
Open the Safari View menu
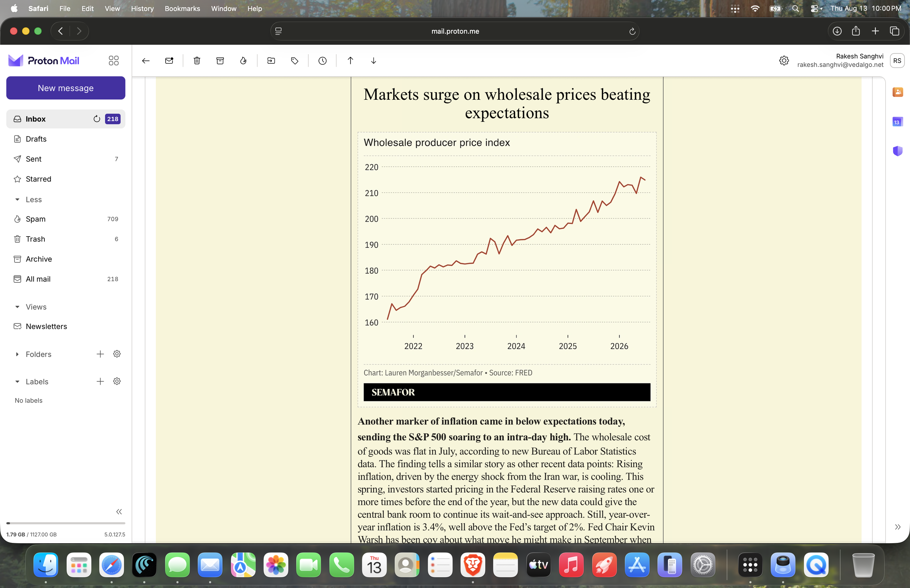[x=112, y=8]
